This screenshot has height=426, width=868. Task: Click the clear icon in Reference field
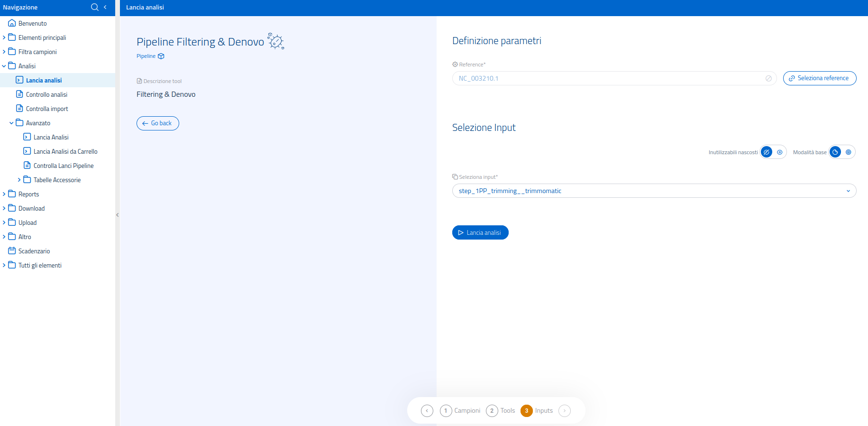(x=768, y=79)
